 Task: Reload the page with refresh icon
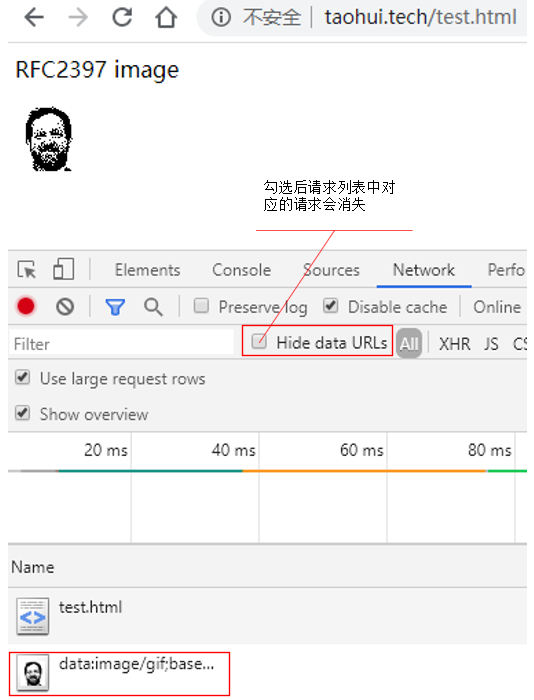(x=122, y=17)
